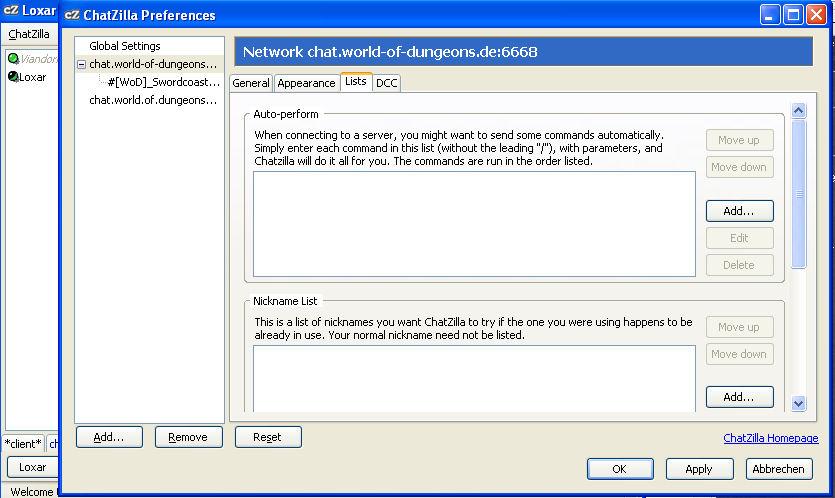This screenshot has height=498, width=835.
Task: Switch to the General tab
Action: point(251,83)
